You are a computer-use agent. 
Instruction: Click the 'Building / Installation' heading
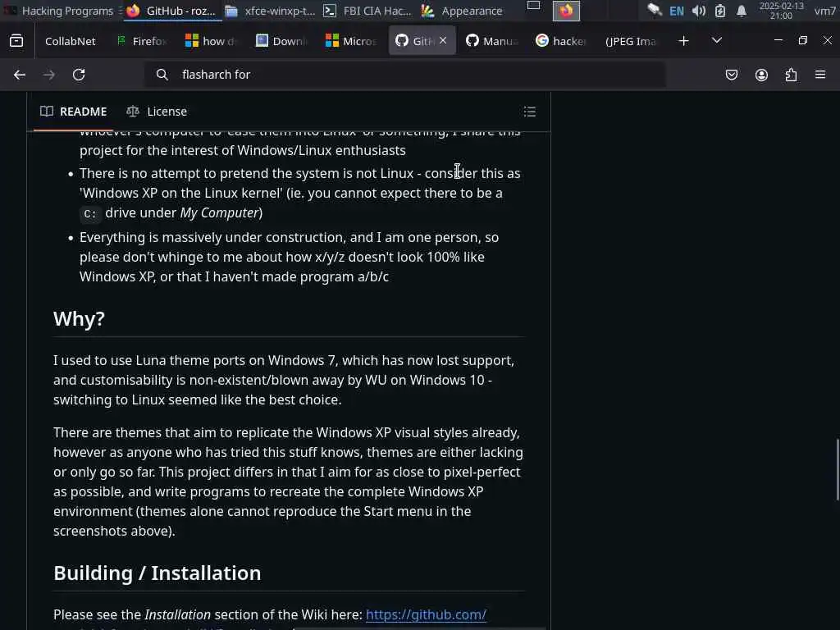coord(157,573)
